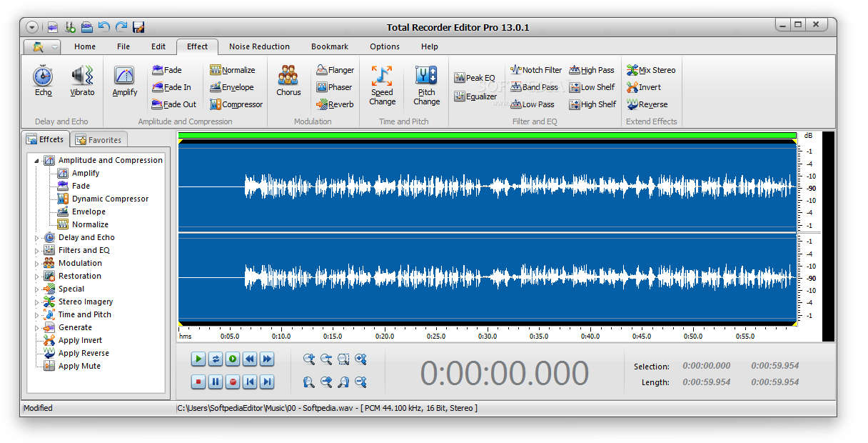
Task: Expand the Modulation tree node
Action: click(37, 264)
